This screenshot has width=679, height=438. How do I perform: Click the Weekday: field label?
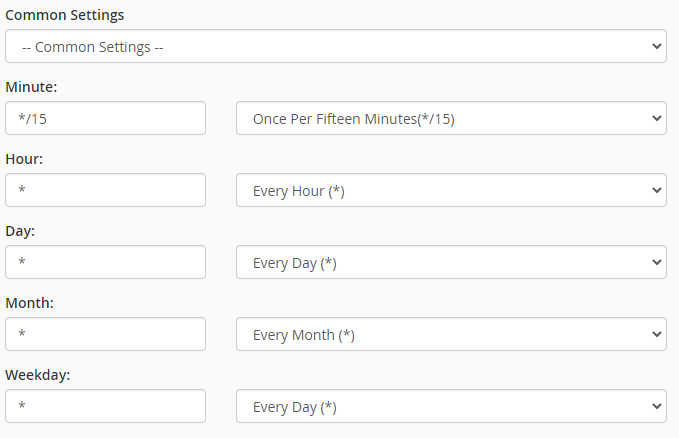38,374
